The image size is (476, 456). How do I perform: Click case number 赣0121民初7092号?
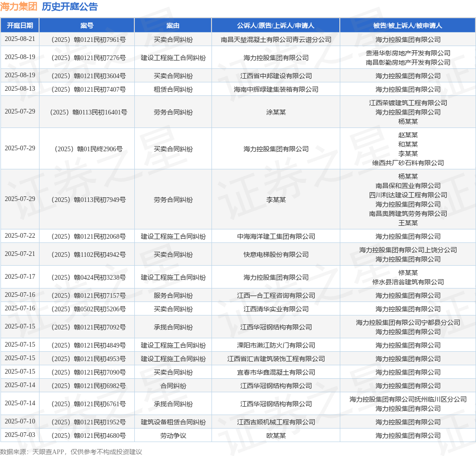click(x=89, y=328)
